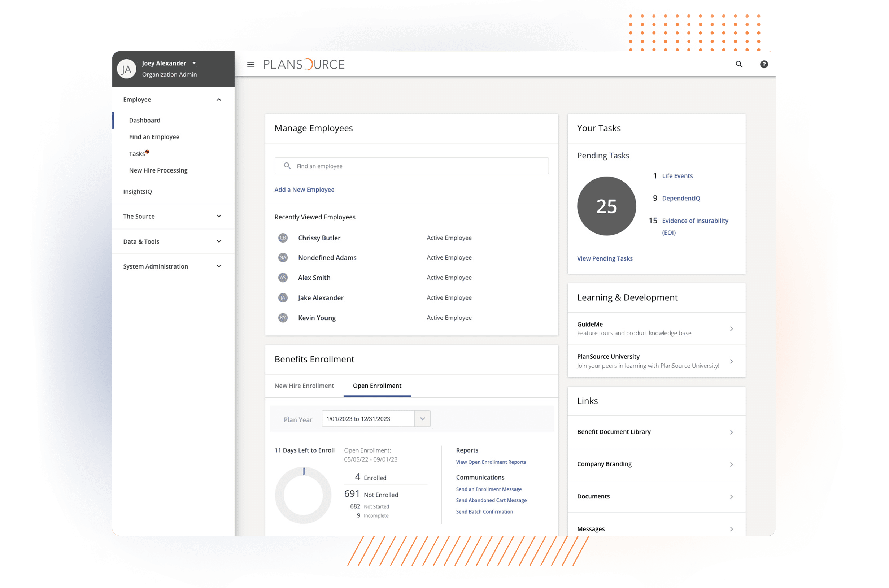Click Add a New Employee link
The image size is (889, 588).
click(304, 190)
